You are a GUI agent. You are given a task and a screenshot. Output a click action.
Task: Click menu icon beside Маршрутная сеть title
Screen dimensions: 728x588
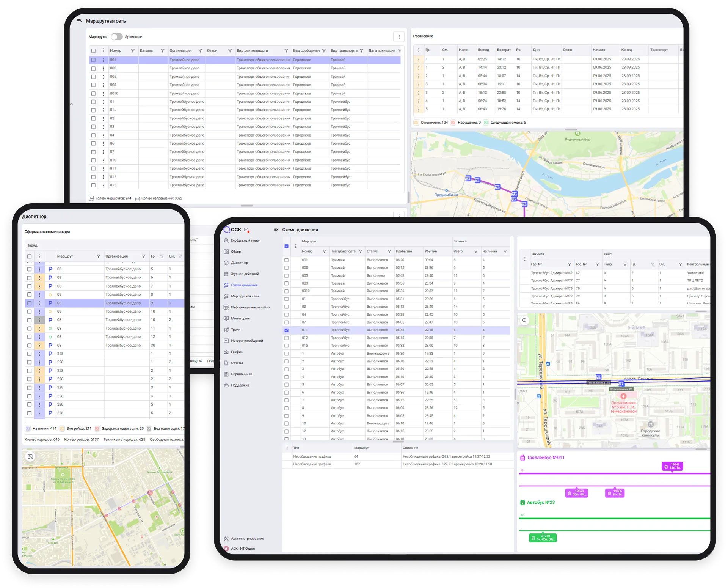79,21
